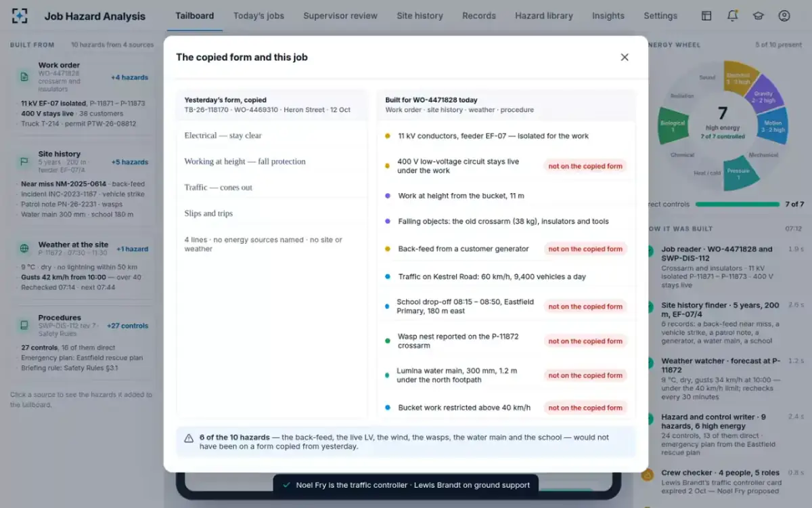Click the +4 hazards link on Work order

tap(130, 77)
